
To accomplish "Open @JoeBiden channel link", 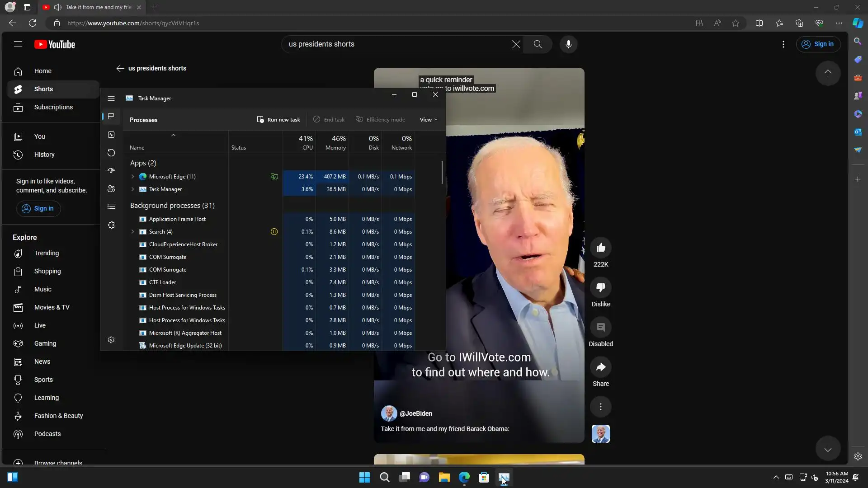I will 416,413.
